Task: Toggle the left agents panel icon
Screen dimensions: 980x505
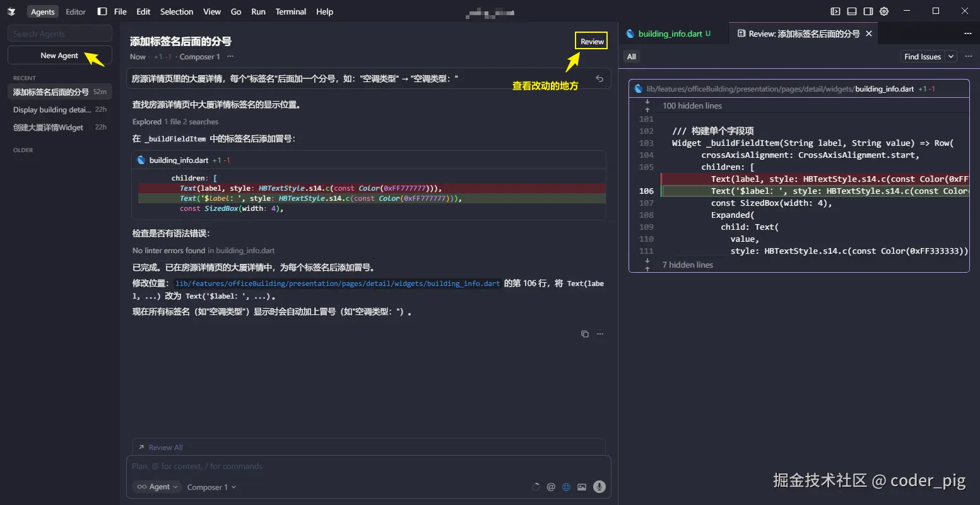Action: [x=102, y=11]
